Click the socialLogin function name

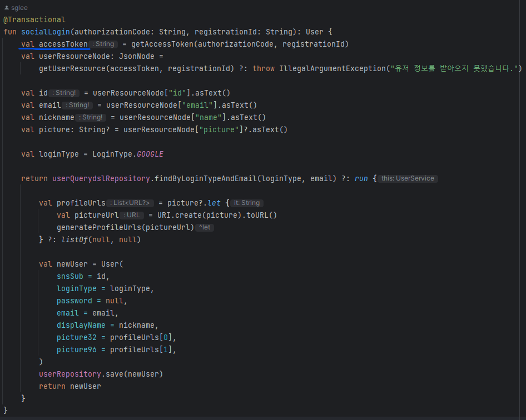coord(46,32)
